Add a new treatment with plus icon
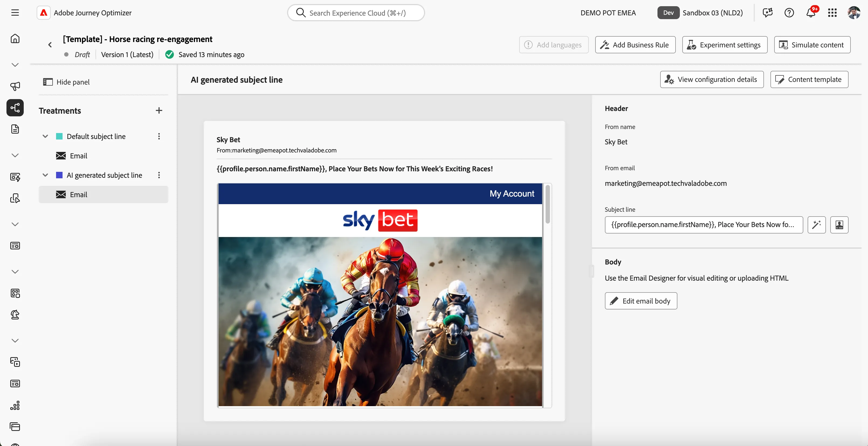This screenshot has width=868, height=446. pos(159,110)
